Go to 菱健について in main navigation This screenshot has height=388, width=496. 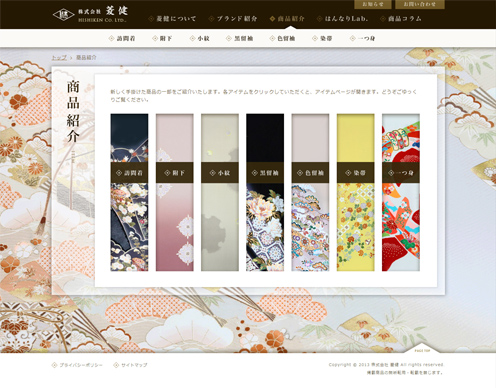172,19
